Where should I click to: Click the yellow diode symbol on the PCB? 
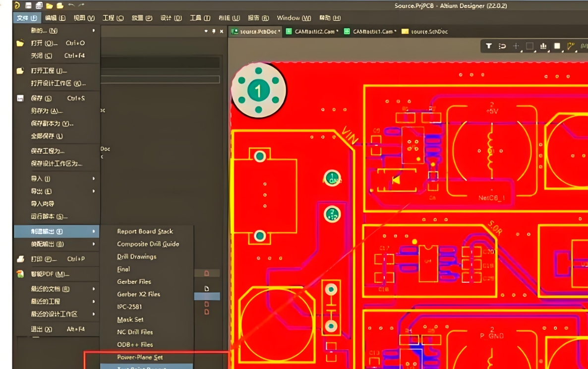396,181
